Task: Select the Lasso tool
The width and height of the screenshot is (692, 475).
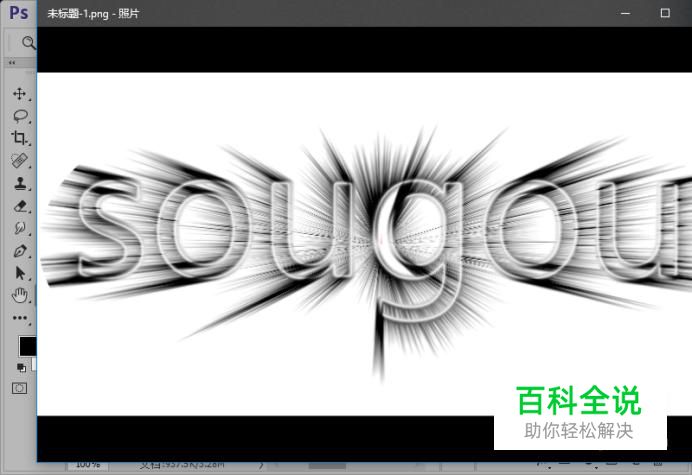Action: 20,116
